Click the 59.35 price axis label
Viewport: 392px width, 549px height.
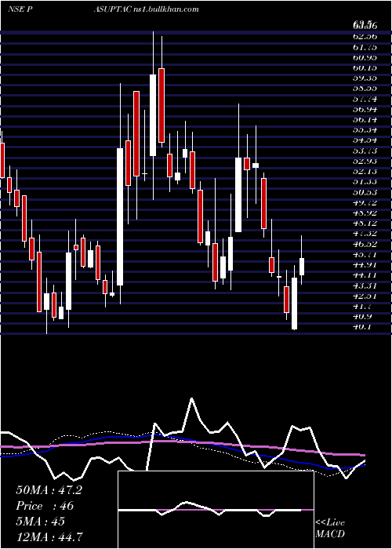coord(365,78)
